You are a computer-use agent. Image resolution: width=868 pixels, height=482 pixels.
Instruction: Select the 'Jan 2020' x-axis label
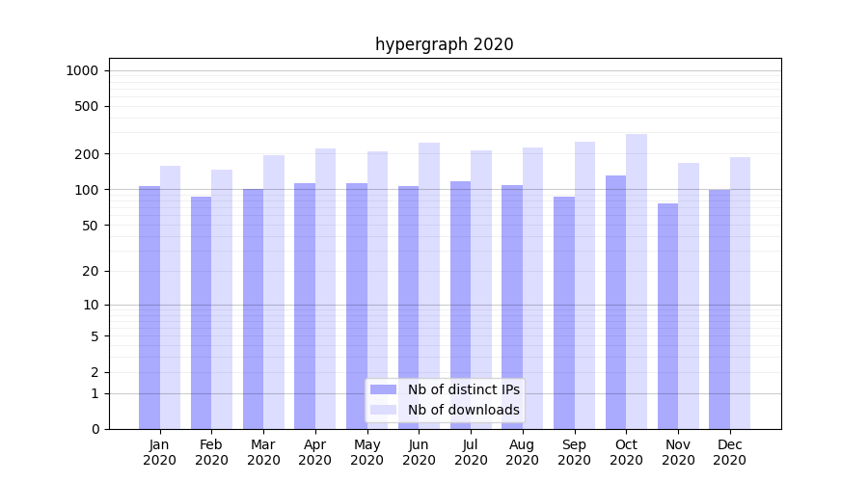[x=160, y=452]
